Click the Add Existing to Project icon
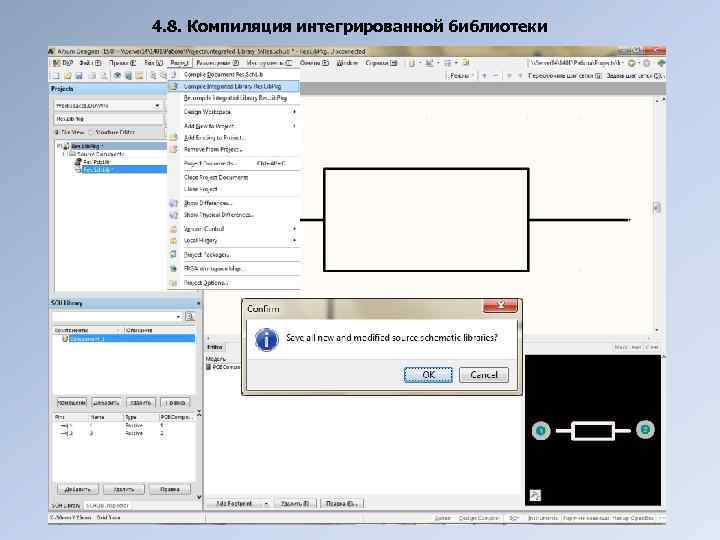The height and width of the screenshot is (540, 720). tap(174, 137)
